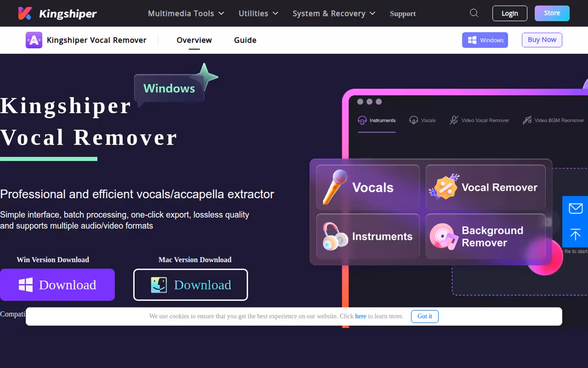Screen dimensions: 588x368
Task: Switch to the Guide tab
Action: 245,40
